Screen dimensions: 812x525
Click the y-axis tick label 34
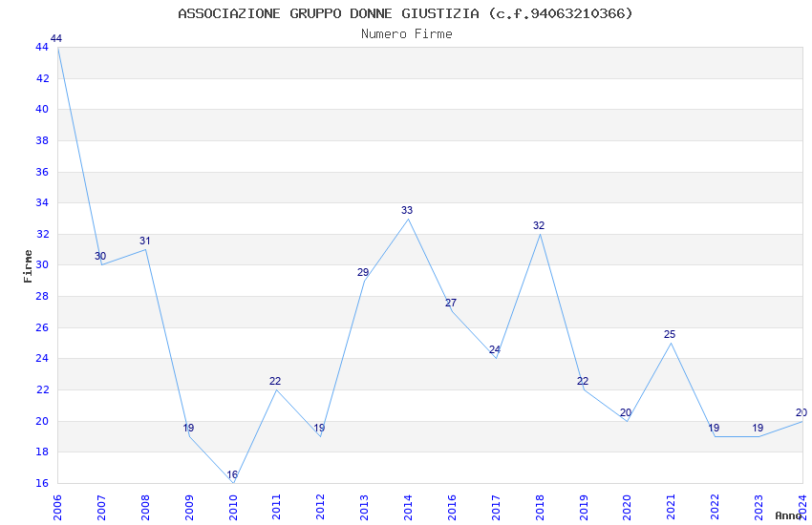point(42,202)
